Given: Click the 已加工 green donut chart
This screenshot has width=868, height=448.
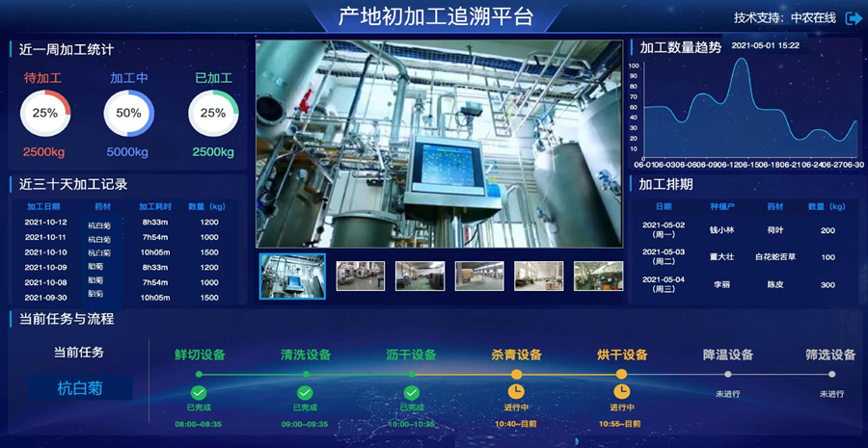Looking at the screenshot, I should point(213,114).
